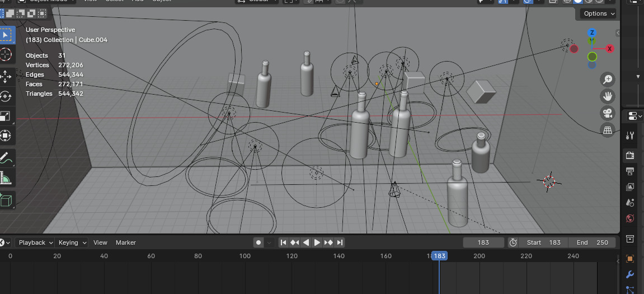Image resolution: width=644 pixels, height=294 pixels.
Task: Click frame 100 on timeline ruler
Action: tap(245, 256)
